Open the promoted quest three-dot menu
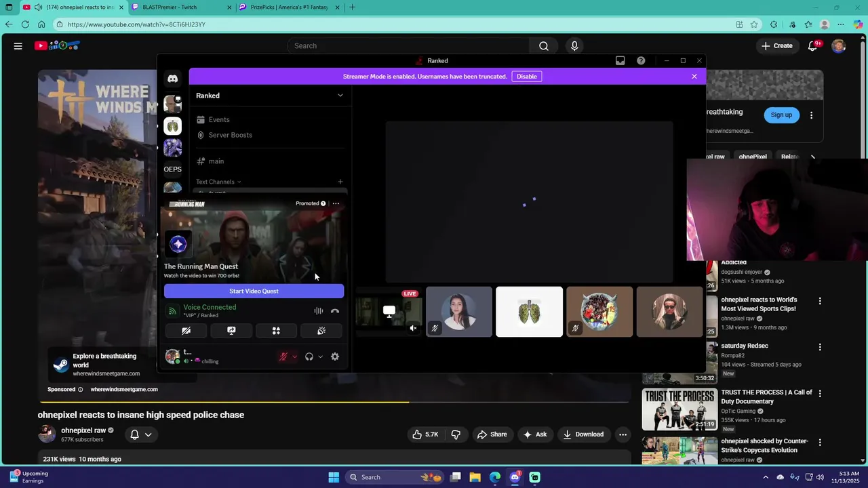 (336, 203)
